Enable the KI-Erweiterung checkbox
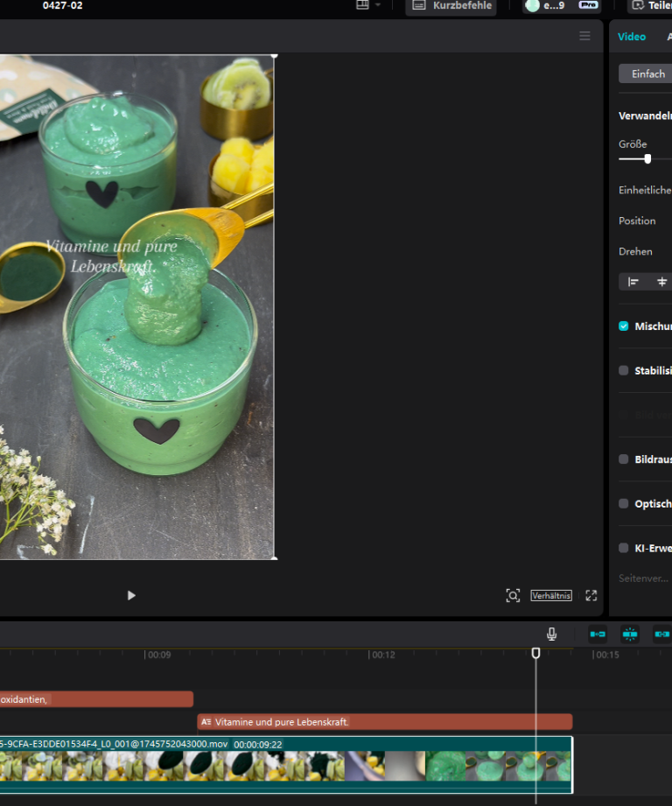This screenshot has width=672, height=806. [624, 548]
